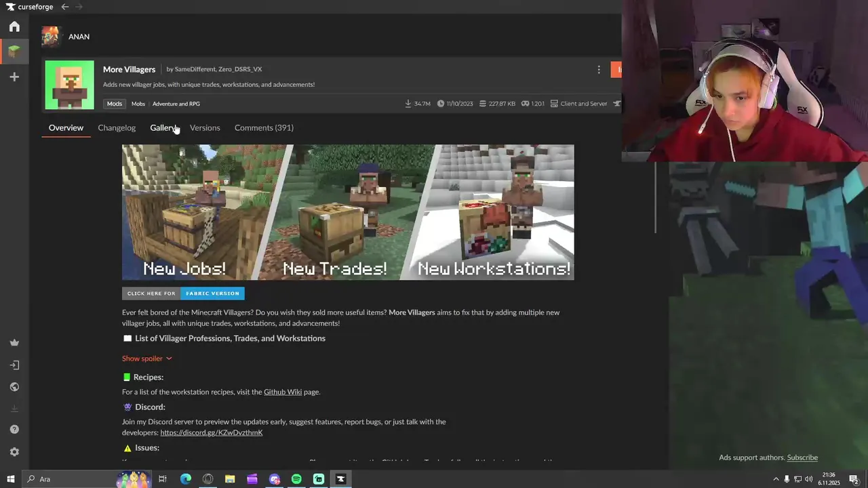This screenshot has height=488, width=868.
Task: Open the Gallery tab
Action: (163, 127)
